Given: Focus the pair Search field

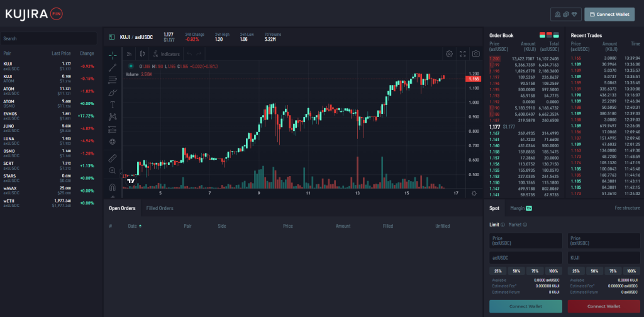Looking at the screenshot, I should pos(48,38).
